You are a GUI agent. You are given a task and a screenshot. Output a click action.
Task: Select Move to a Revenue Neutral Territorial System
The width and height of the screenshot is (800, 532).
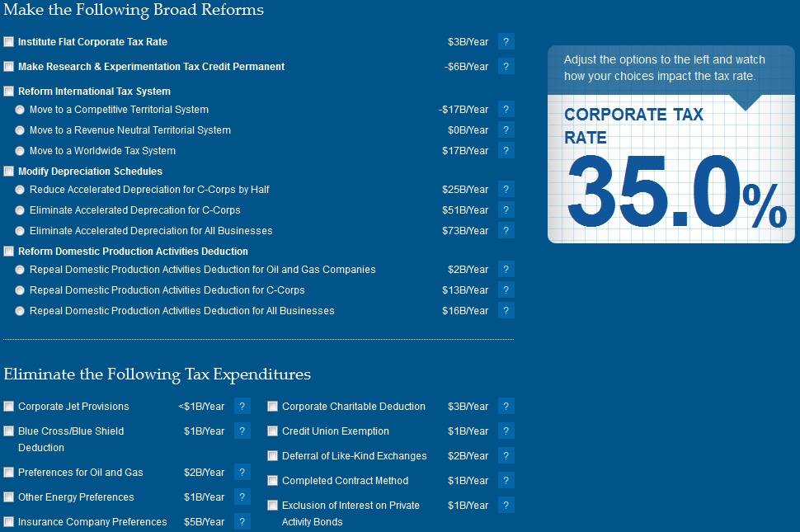(20, 130)
